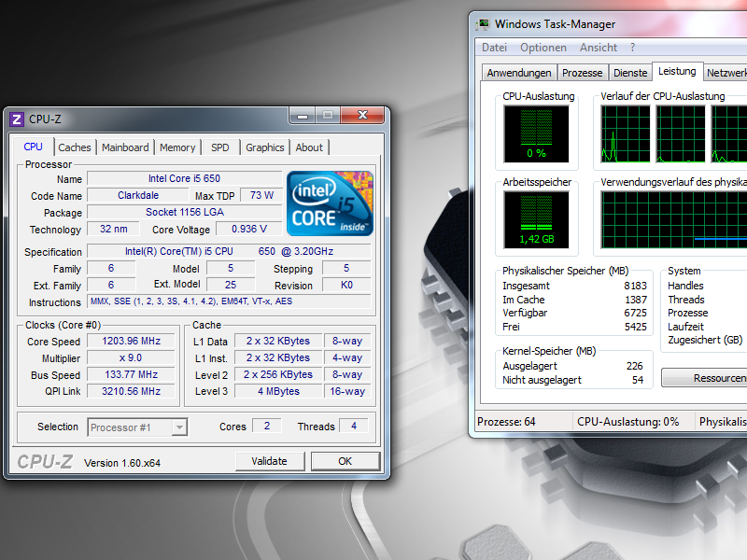The width and height of the screenshot is (747, 560).
Task: Switch to the Anwendungen tab
Action: pyautogui.click(x=519, y=73)
